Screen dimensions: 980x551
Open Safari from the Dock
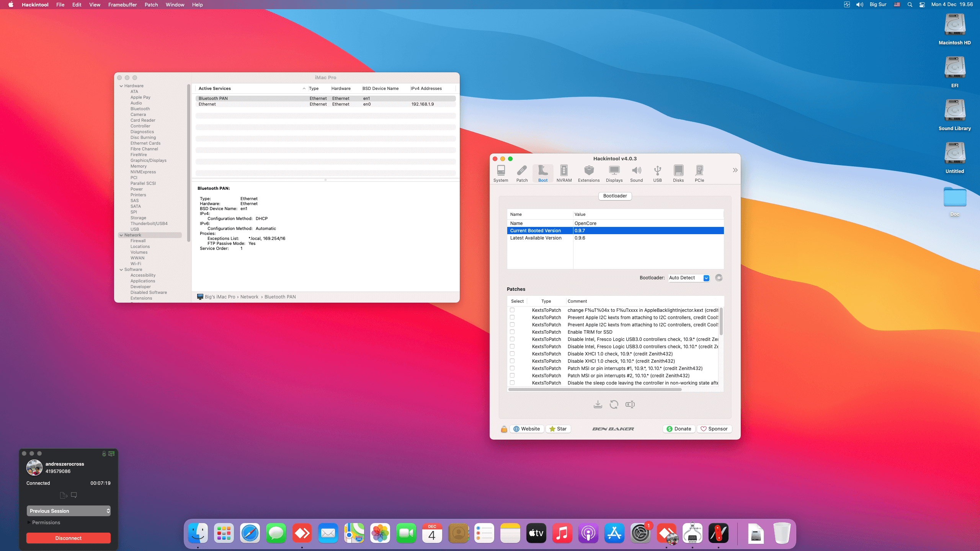tap(250, 533)
